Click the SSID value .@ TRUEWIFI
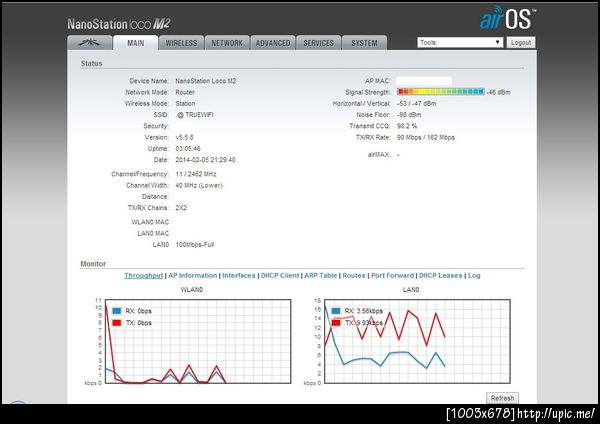The height and width of the screenshot is (424, 600). [194, 115]
